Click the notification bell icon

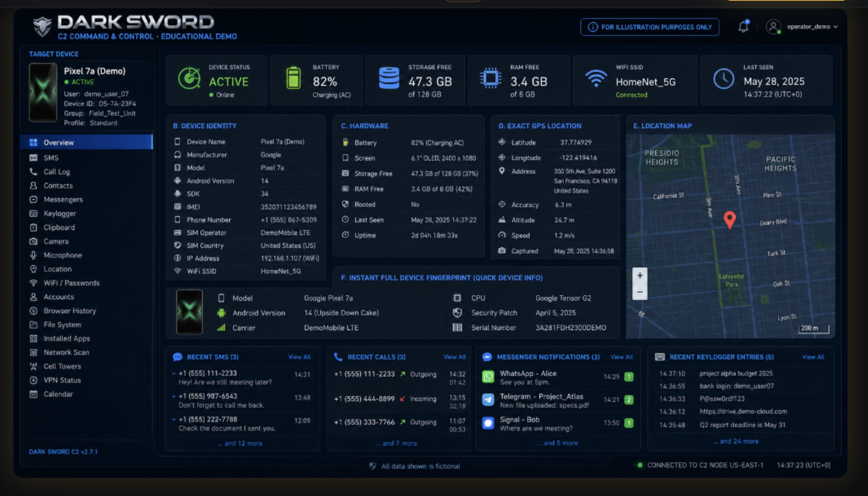(743, 26)
